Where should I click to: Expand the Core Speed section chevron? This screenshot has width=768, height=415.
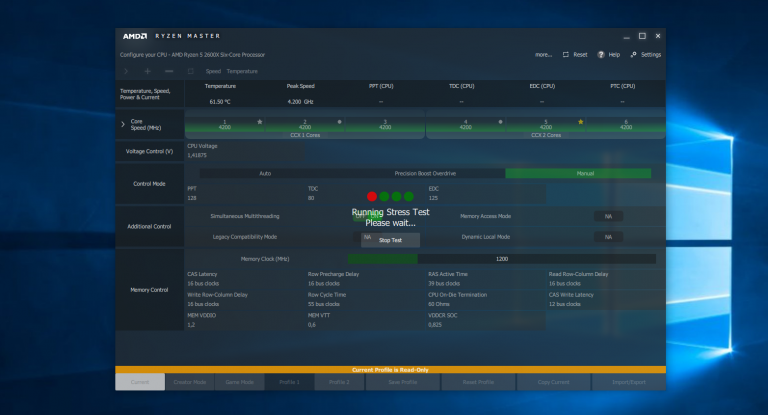point(123,124)
